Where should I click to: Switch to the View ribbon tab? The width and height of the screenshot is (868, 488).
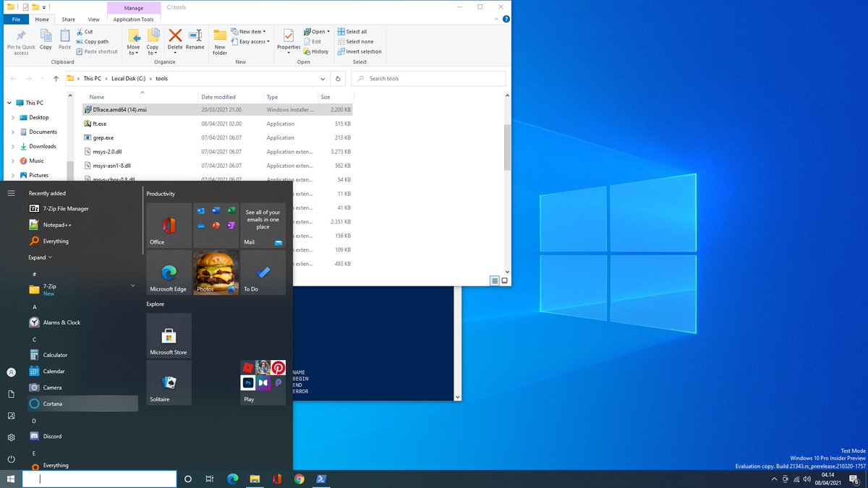94,20
